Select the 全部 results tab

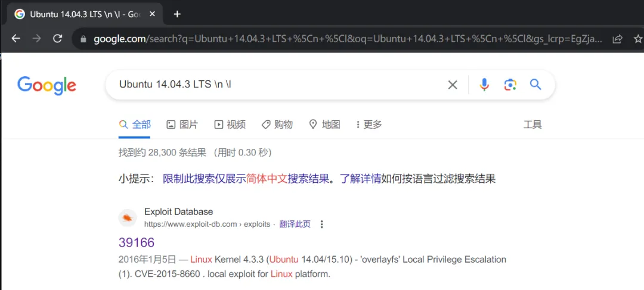[135, 124]
